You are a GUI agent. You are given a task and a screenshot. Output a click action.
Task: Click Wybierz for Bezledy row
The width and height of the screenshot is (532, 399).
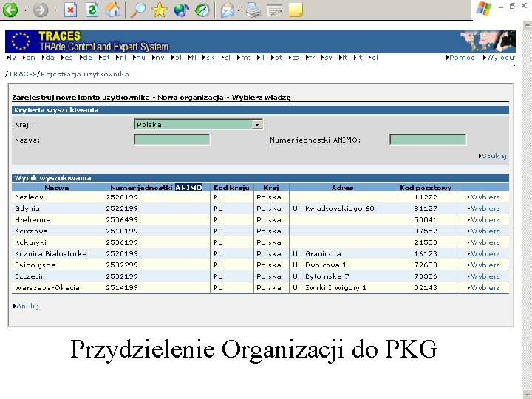click(x=484, y=197)
